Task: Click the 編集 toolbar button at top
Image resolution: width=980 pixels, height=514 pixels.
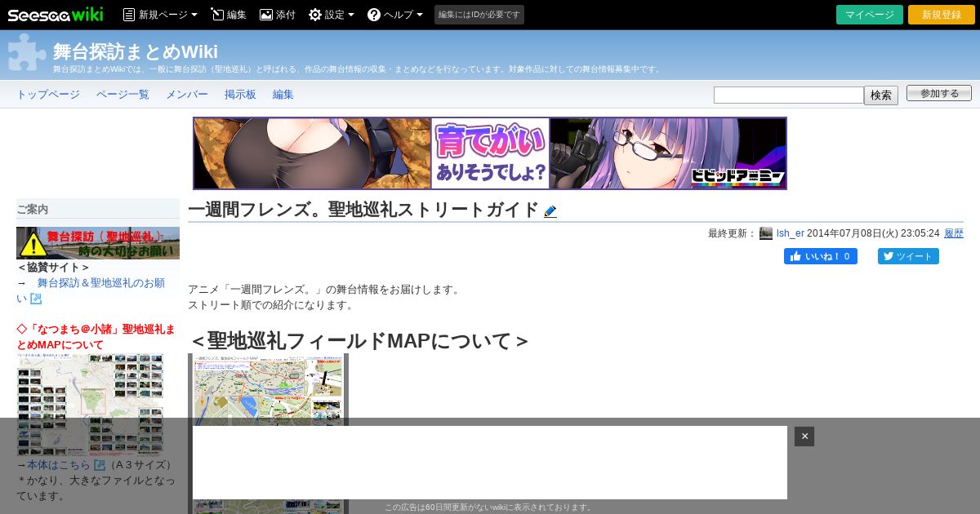Action: (229, 15)
